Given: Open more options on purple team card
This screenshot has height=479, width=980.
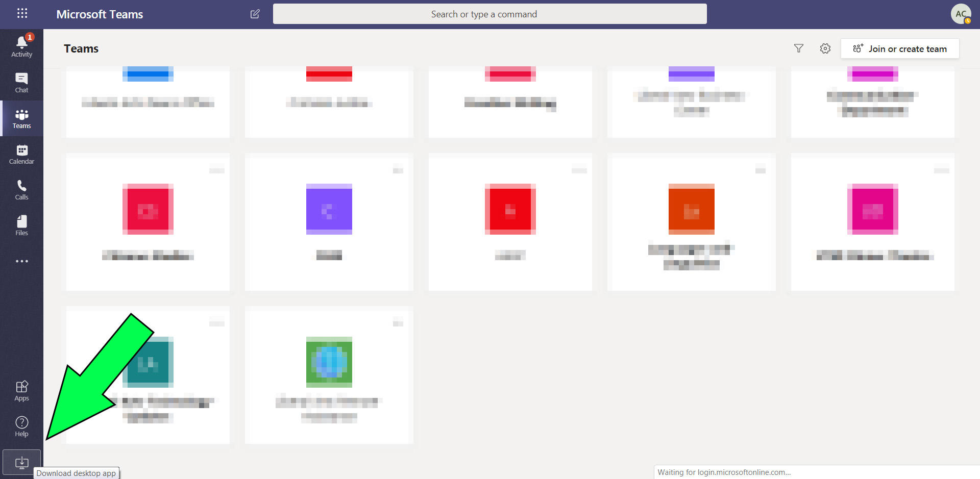Looking at the screenshot, I should coord(398,170).
